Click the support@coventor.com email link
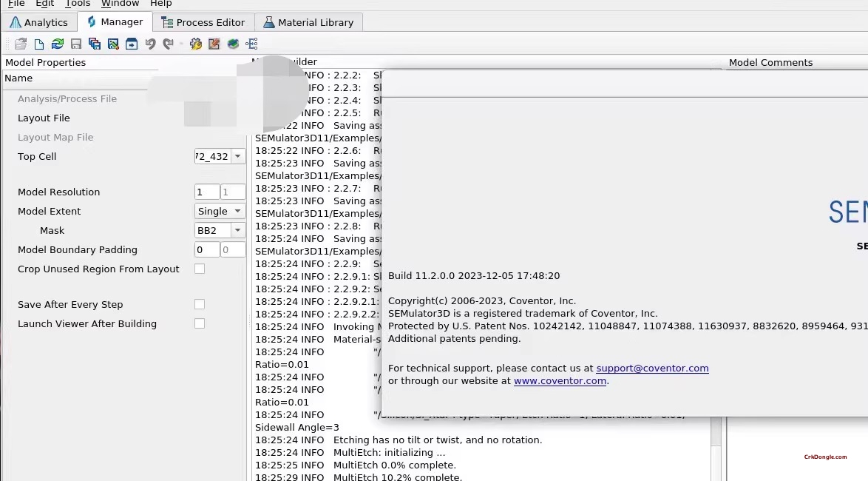Image resolution: width=868 pixels, height=481 pixels. pos(652,368)
